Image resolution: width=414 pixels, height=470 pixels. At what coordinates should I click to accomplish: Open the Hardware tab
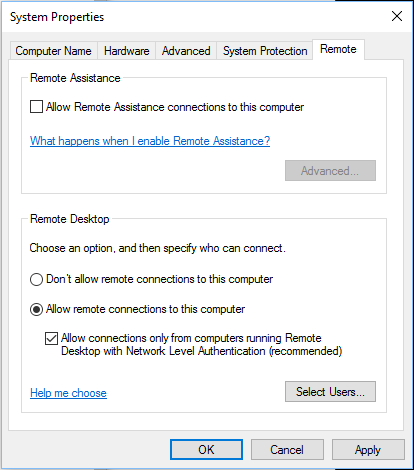[x=126, y=51]
